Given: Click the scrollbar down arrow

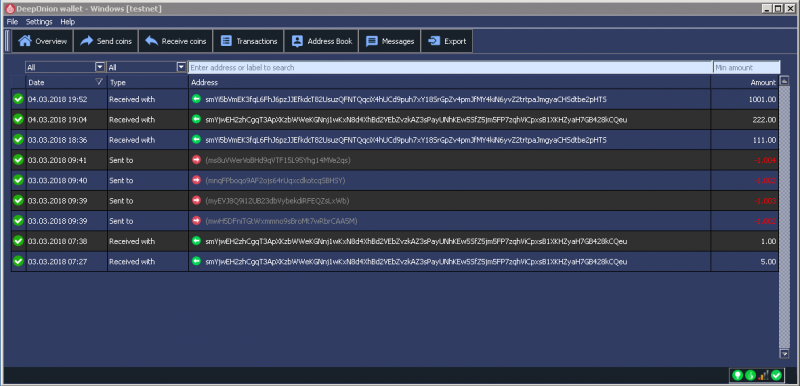Looking at the screenshot, I should coord(784,353).
